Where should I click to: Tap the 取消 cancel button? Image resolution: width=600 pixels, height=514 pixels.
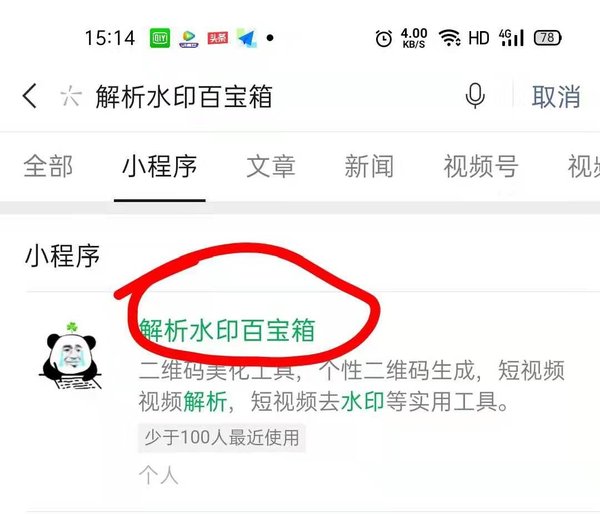556,96
